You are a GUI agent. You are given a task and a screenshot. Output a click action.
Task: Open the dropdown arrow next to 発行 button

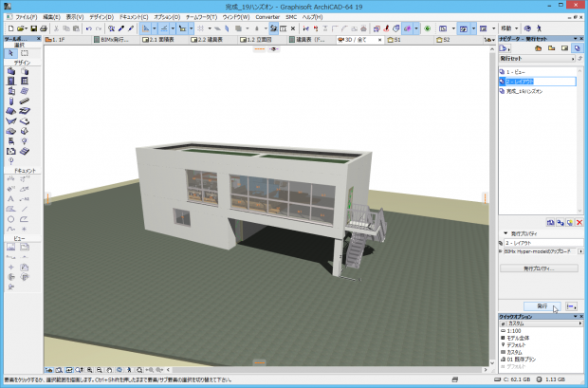click(571, 306)
